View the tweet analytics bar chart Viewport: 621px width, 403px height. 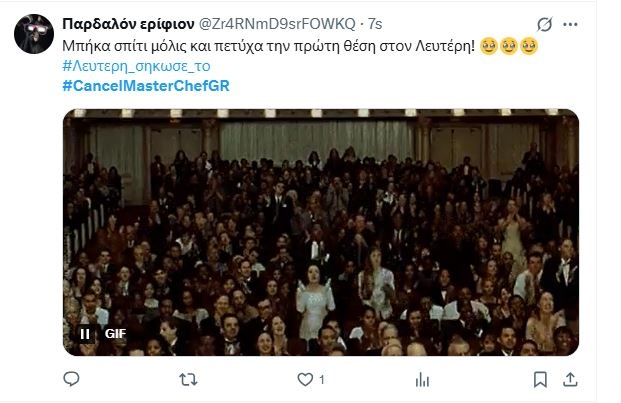point(422,380)
